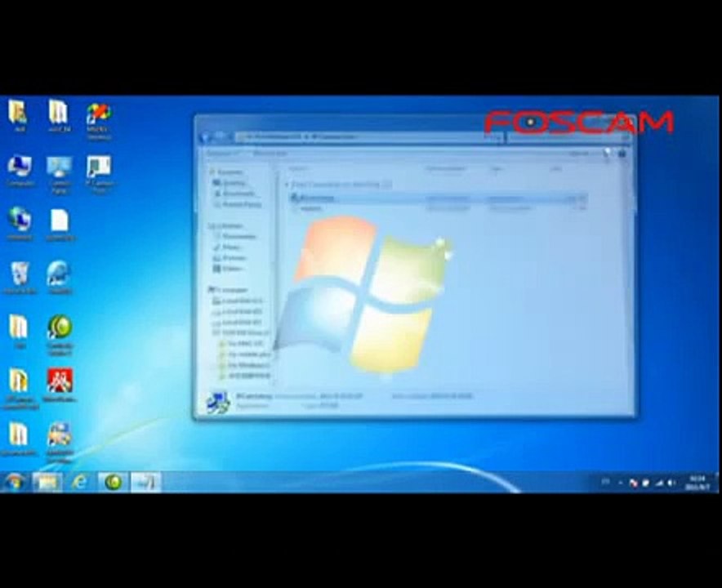Show hidden system tray icons arrow
This screenshot has height=588, width=722.
click(x=620, y=483)
